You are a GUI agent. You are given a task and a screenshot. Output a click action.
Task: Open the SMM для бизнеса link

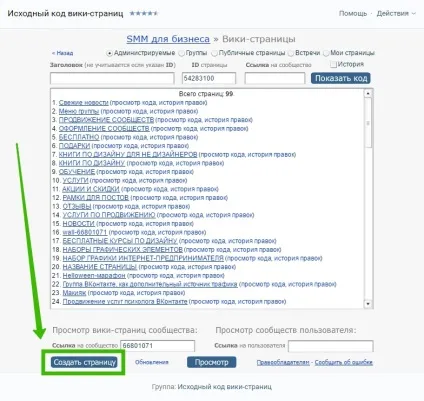pos(168,39)
